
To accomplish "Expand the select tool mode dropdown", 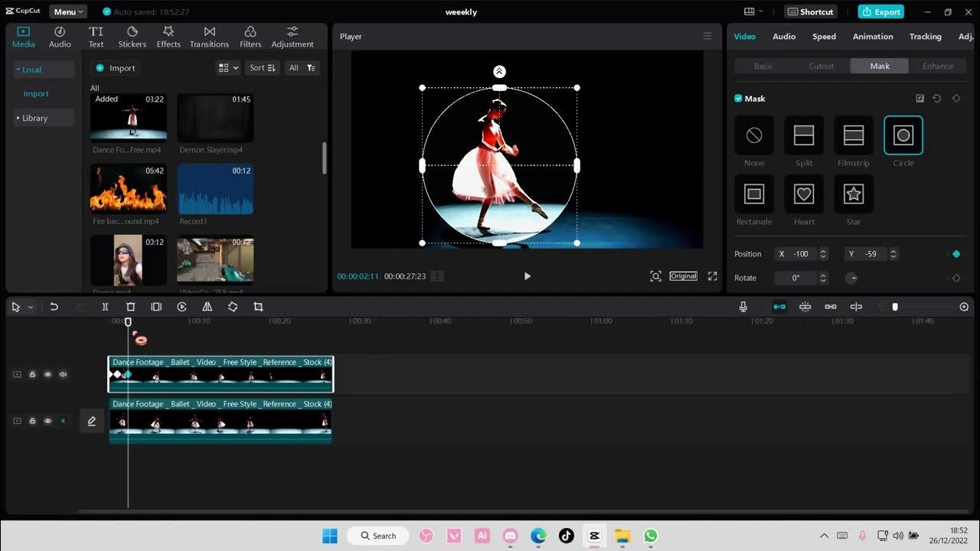I will click(x=31, y=307).
